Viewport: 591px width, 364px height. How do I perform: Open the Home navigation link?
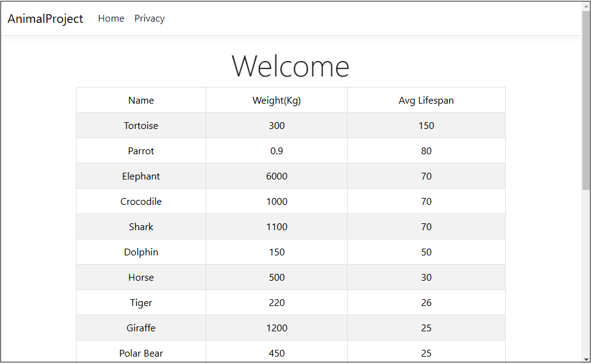[111, 19]
